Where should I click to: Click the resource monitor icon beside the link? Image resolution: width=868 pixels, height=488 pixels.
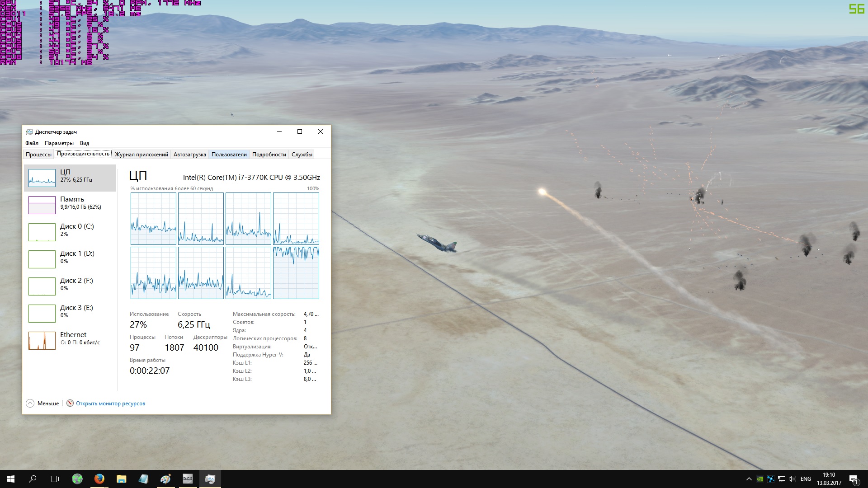70,403
